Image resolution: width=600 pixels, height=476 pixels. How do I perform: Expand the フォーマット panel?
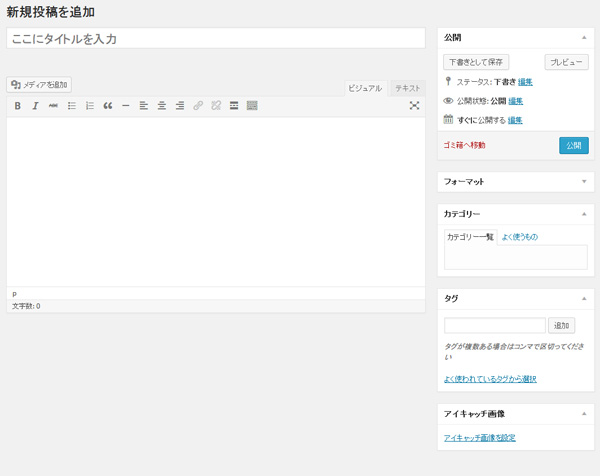click(584, 182)
